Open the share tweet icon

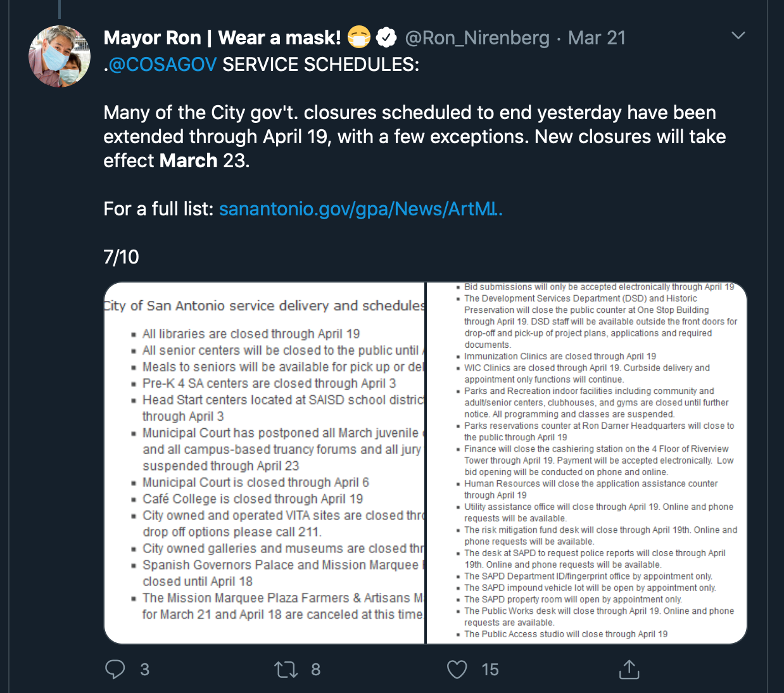tap(629, 669)
